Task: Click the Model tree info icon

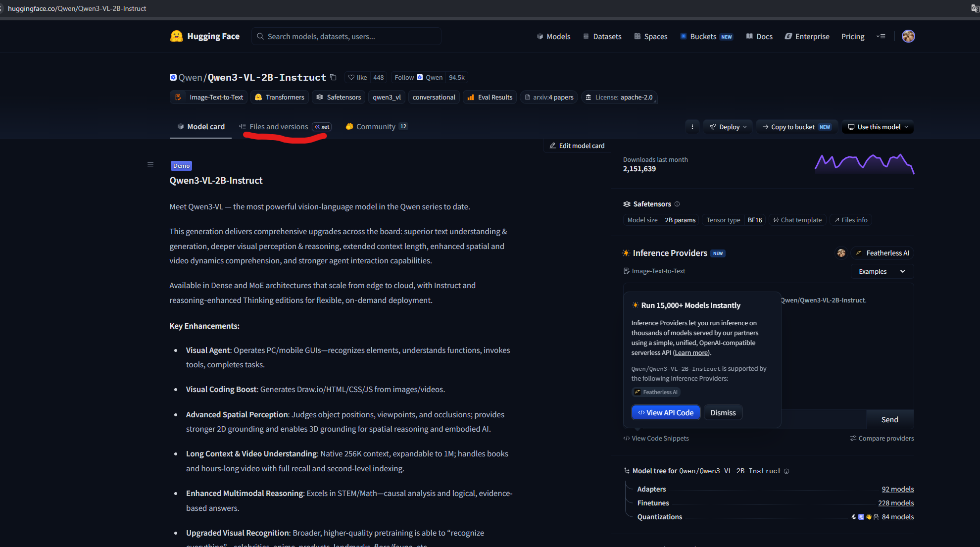Action: 786,471
